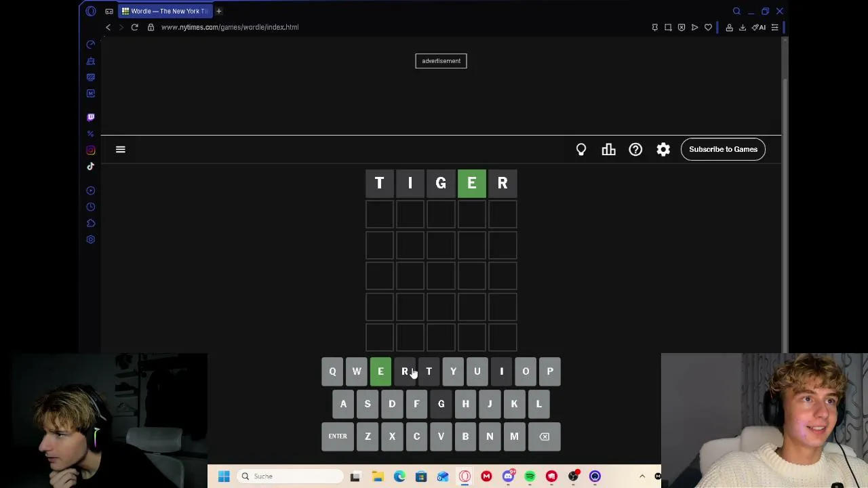Open the Wordle help question-mark icon
This screenshot has height=488, width=868.
tap(635, 149)
